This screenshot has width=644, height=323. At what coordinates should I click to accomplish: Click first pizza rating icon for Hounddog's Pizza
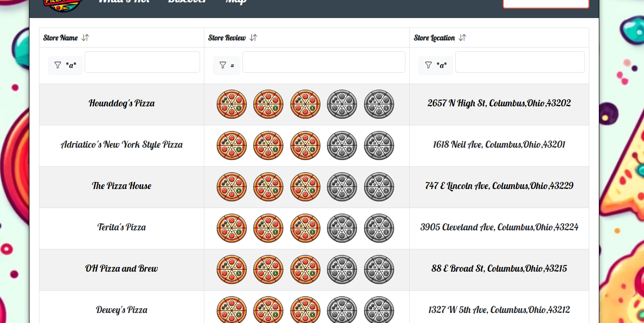(x=231, y=104)
